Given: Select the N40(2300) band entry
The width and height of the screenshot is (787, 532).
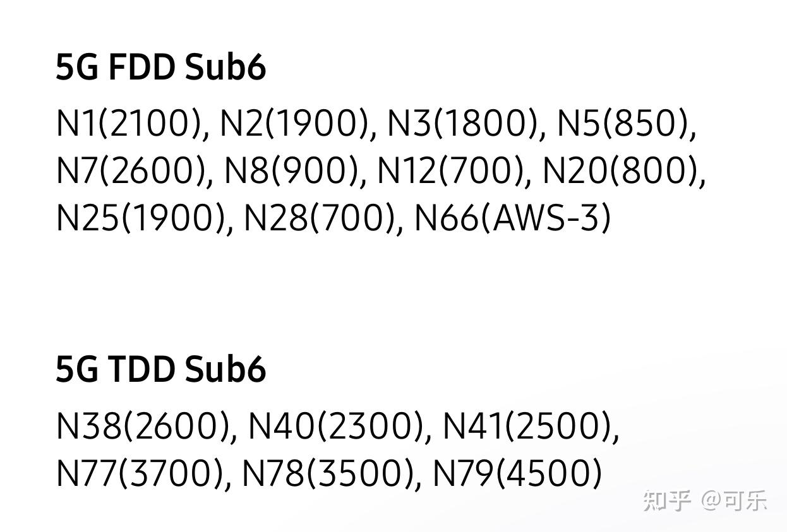Looking at the screenshot, I should click(x=335, y=426).
